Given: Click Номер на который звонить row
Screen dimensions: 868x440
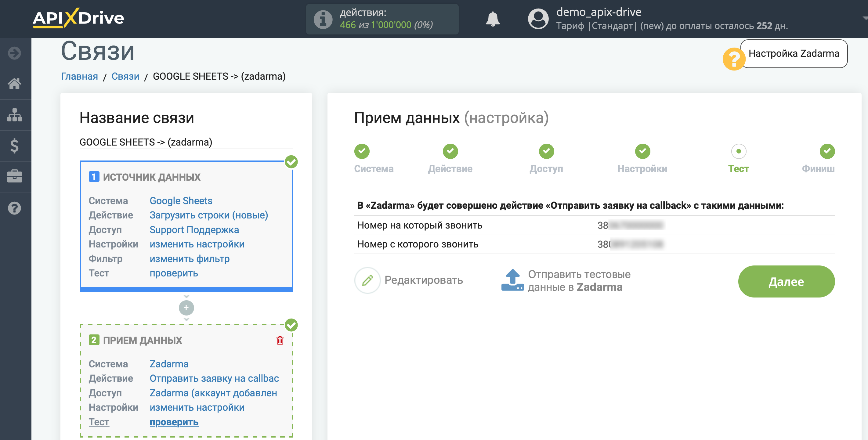Looking at the screenshot, I should 595,225.
